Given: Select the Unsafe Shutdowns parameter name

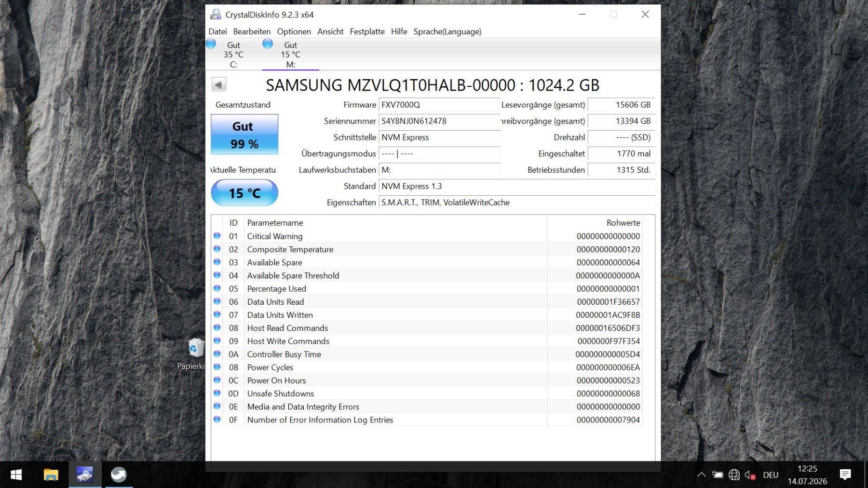Looking at the screenshot, I should 281,393.
